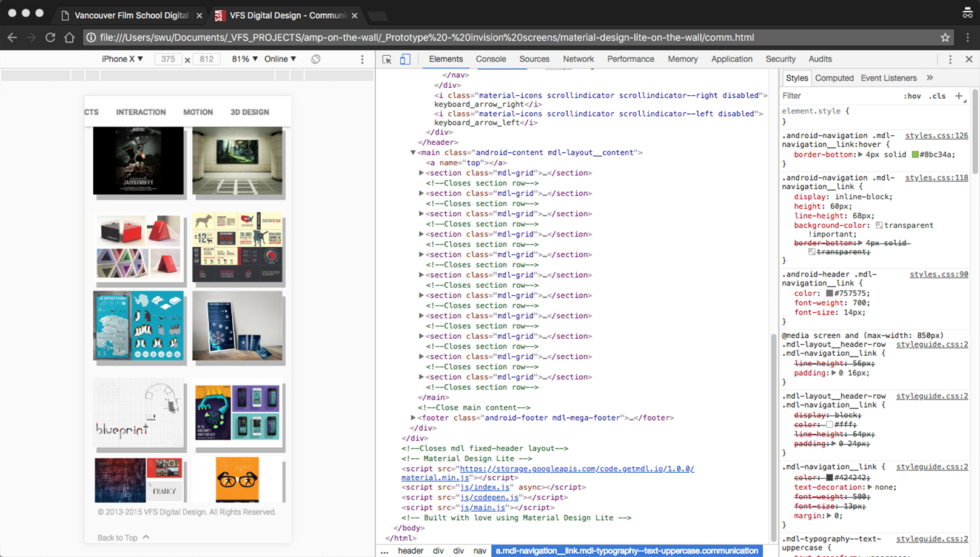This screenshot has height=557, width=980.
Task: Reload the page with the refresh icon
Action: click(50, 38)
